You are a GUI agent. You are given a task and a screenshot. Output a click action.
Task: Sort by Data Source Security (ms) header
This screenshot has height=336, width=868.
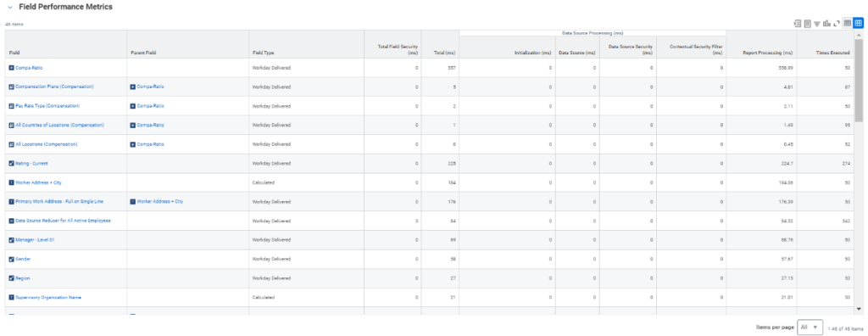click(x=631, y=50)
